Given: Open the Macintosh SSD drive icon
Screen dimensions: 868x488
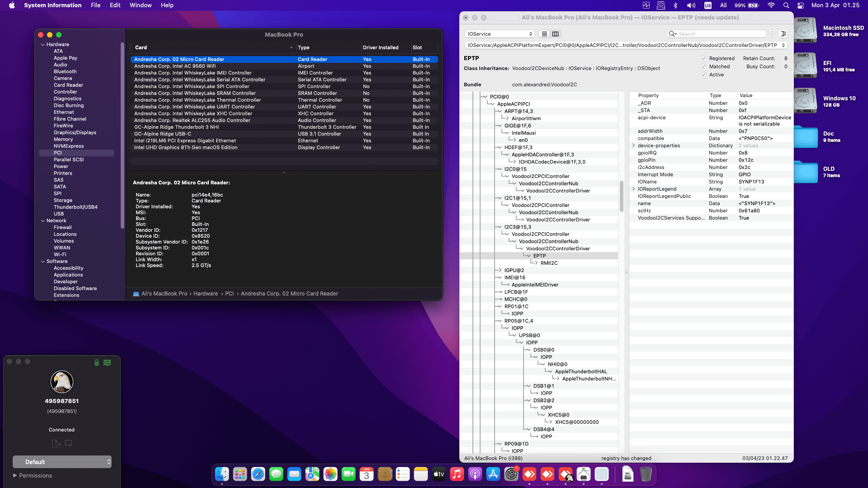Looking at the screenshot, I should pyautogui.click(x=806, y=31).
